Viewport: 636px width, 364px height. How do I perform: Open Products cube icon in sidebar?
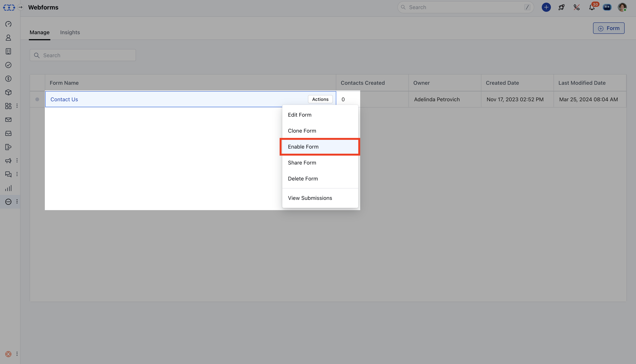(x=8, y=92)
